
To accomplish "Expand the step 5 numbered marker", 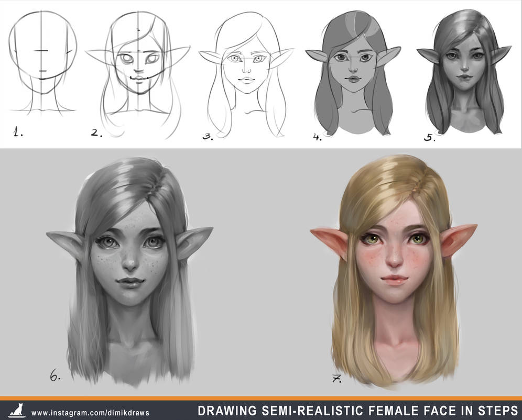I will pos(430,138).
